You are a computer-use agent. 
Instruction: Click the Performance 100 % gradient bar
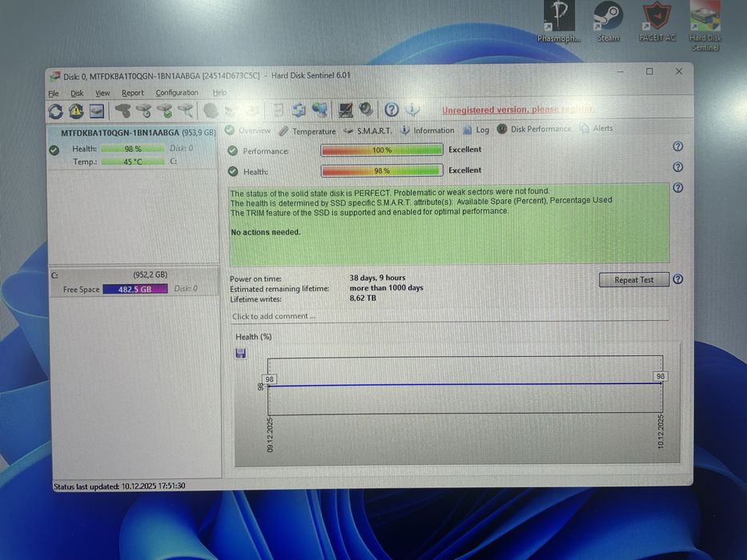point(382,150)
